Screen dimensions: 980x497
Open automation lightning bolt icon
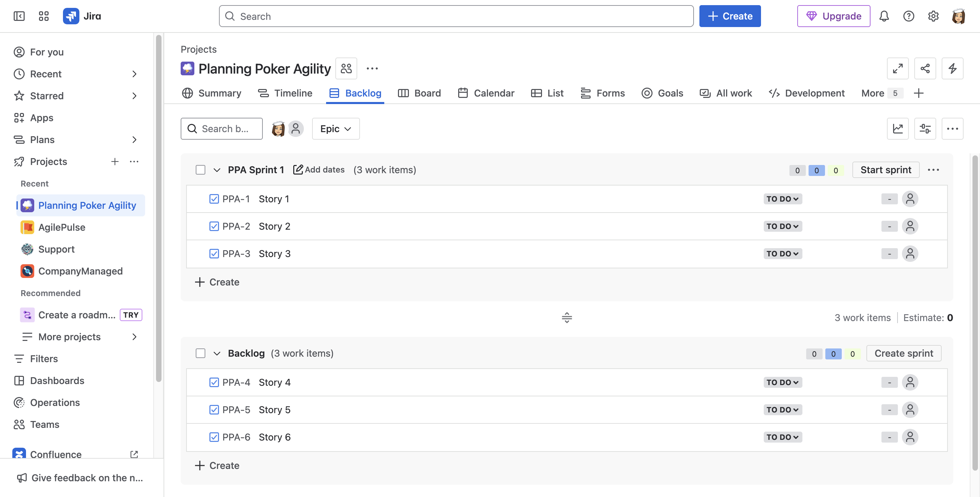coord(952,68)
